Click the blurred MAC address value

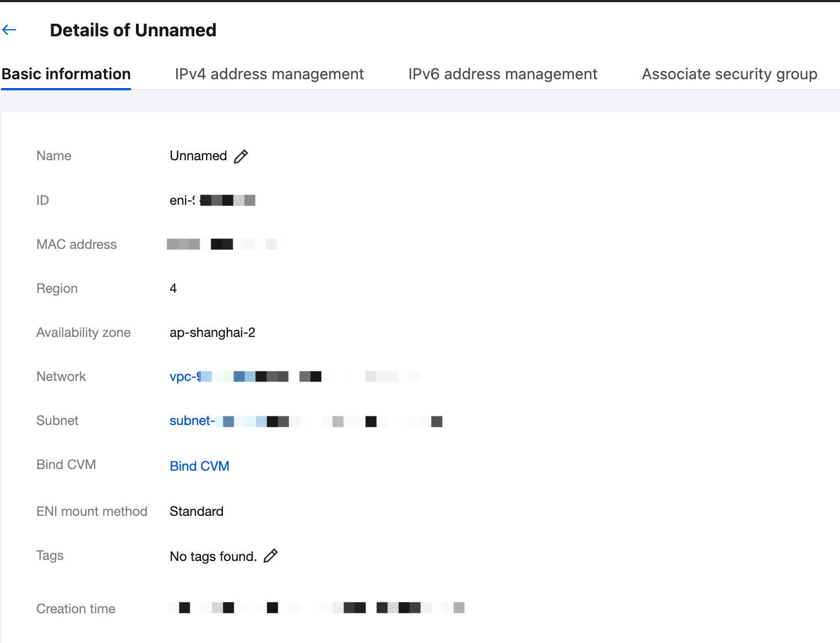coord(227,244)
